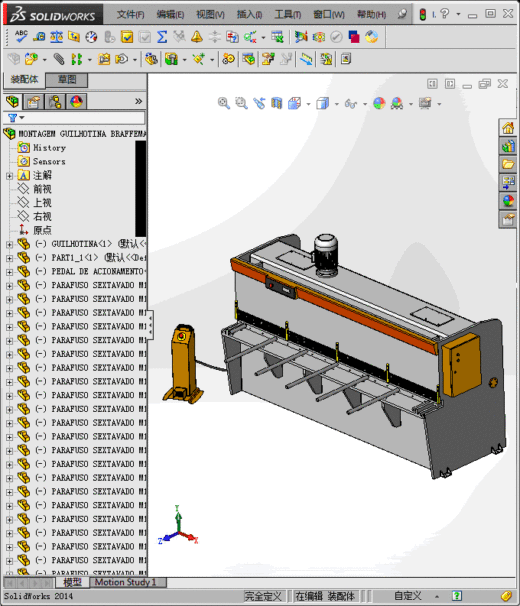
Task: Switch to the 草图 tab
Action: [x=67, y=80]
